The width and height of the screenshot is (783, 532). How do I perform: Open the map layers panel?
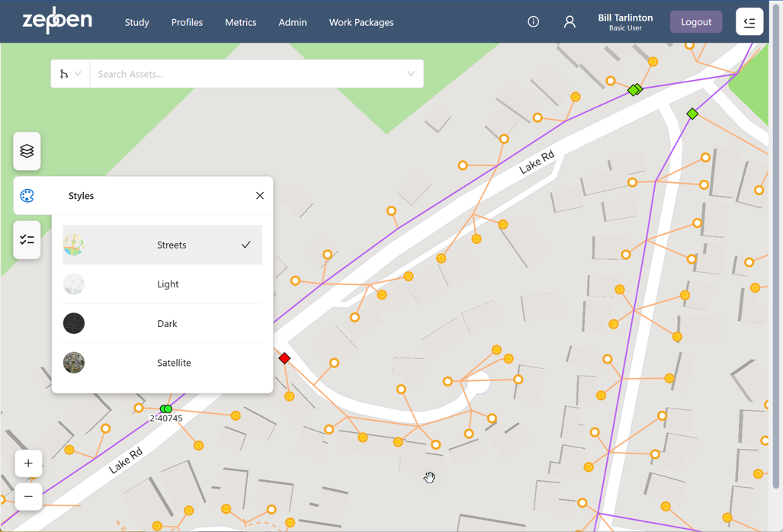point(27,151)
